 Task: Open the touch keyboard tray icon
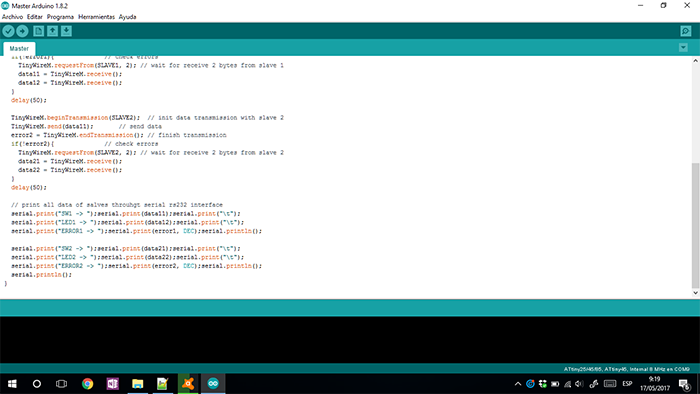click(610, 384)
